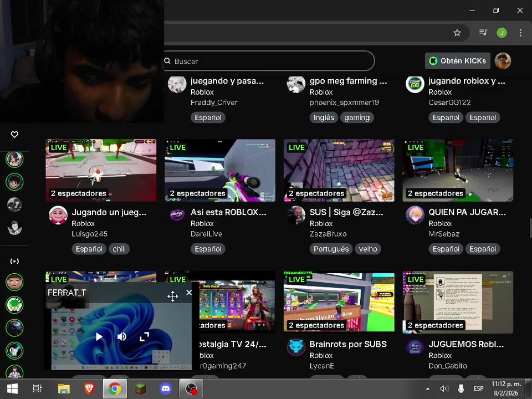Open the gpo meg farming ... stream title

pyautogui.click(x=348, y=81)
